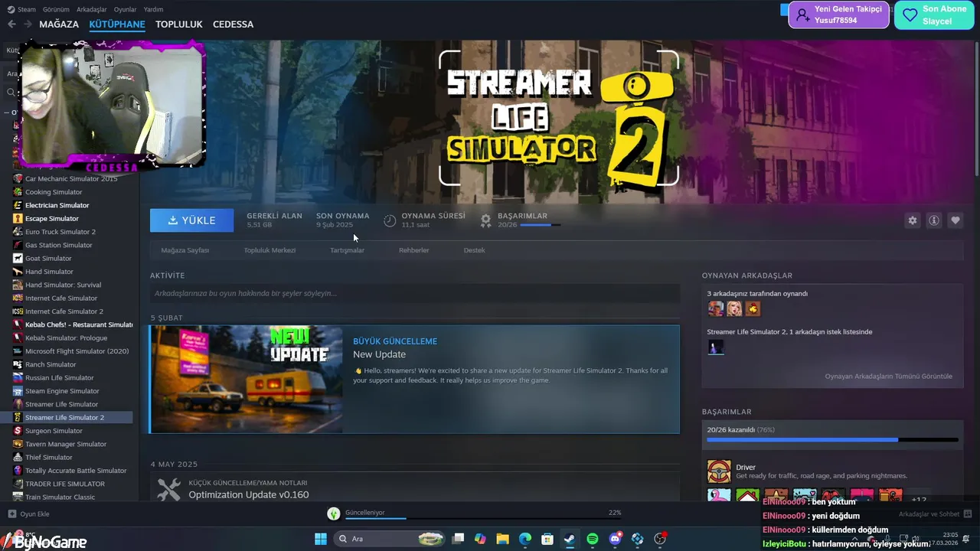Click Euro Truck Simulator 2 game icon

18,232
